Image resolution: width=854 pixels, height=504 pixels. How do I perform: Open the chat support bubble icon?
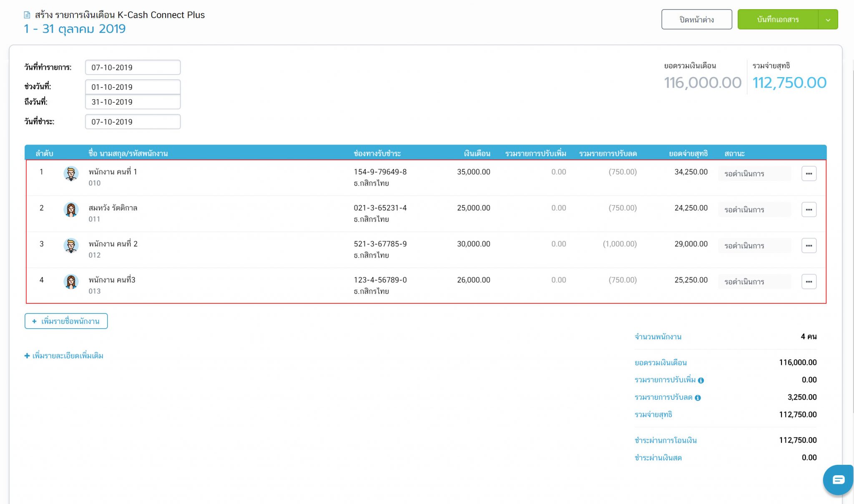[x=837, y=479]
